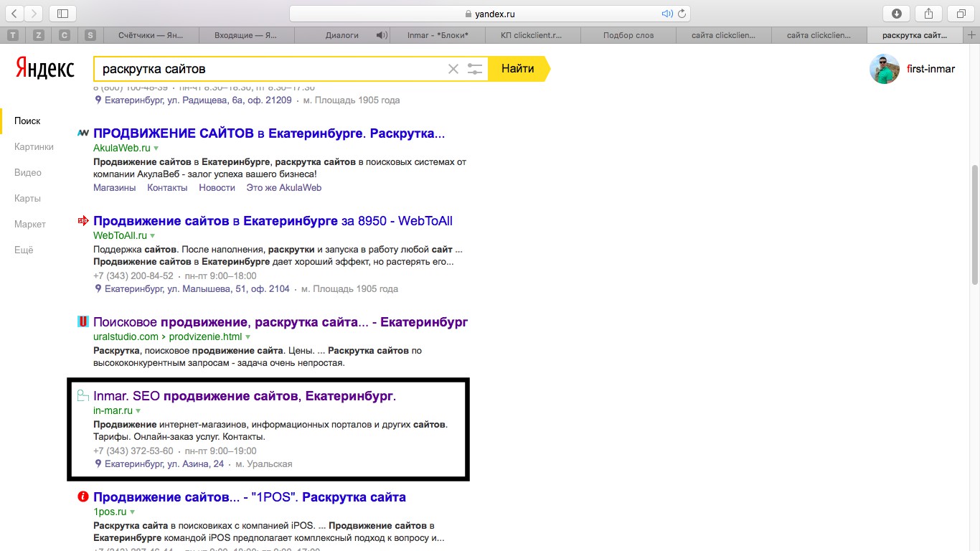Screen dimensions: 980x551
Task: Open the WebToAll за 8950 result title
Action: pyautogui.click(x=273, y=221)
